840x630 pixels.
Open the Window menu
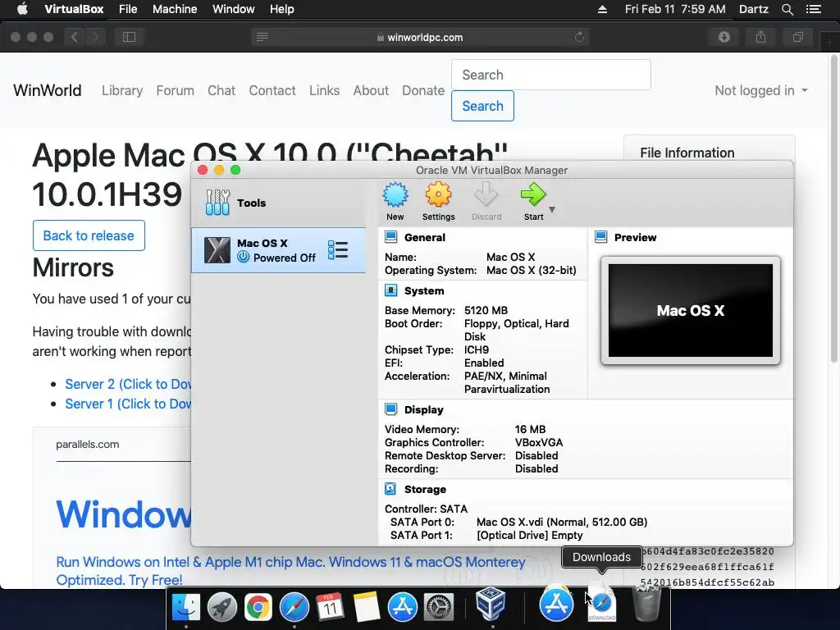point(234,9)
